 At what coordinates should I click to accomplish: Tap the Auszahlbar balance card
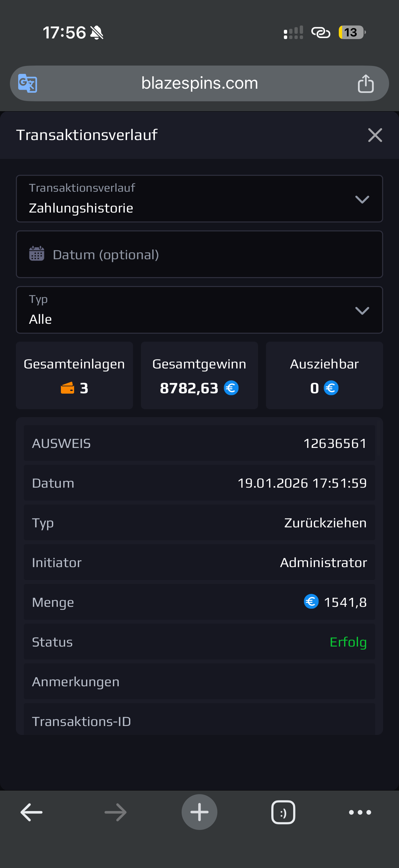[324, 375]
